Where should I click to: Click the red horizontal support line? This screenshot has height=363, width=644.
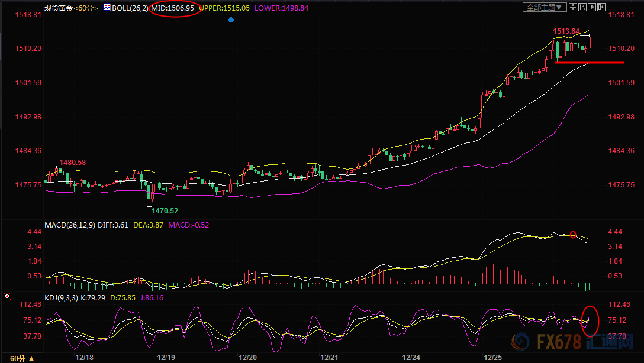(589, 62)
